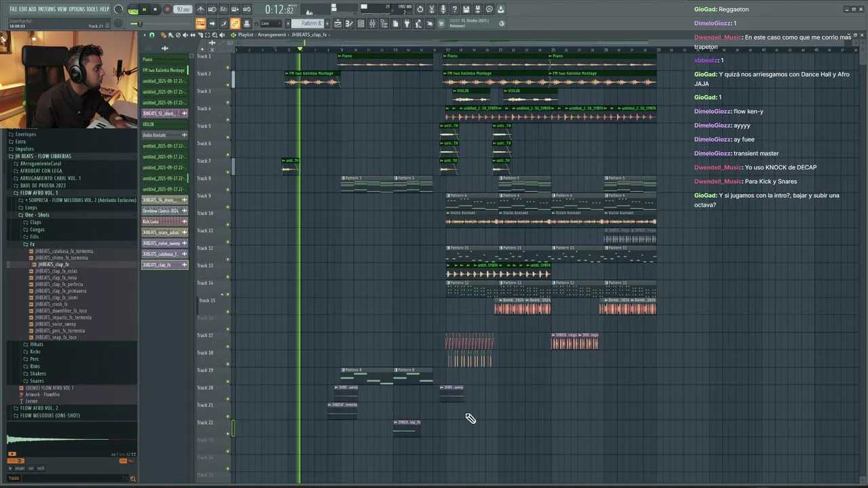Toggle mute LED on Track 5

tap(228, 138)
